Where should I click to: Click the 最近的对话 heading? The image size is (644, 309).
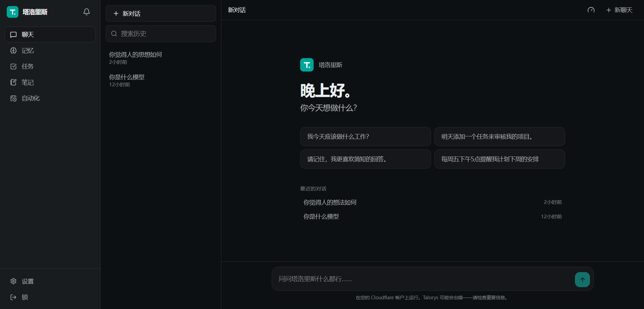tap(313, 189)
